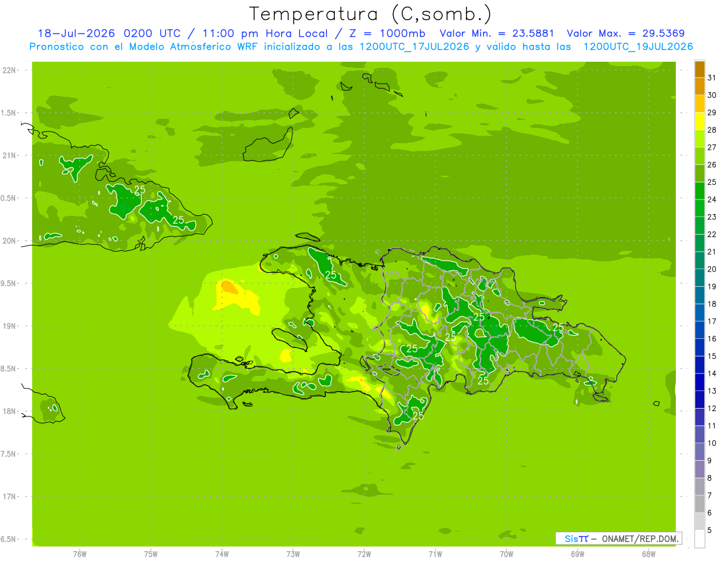
Task: Click the colorbar label '7'
Action: coord(709,495)
